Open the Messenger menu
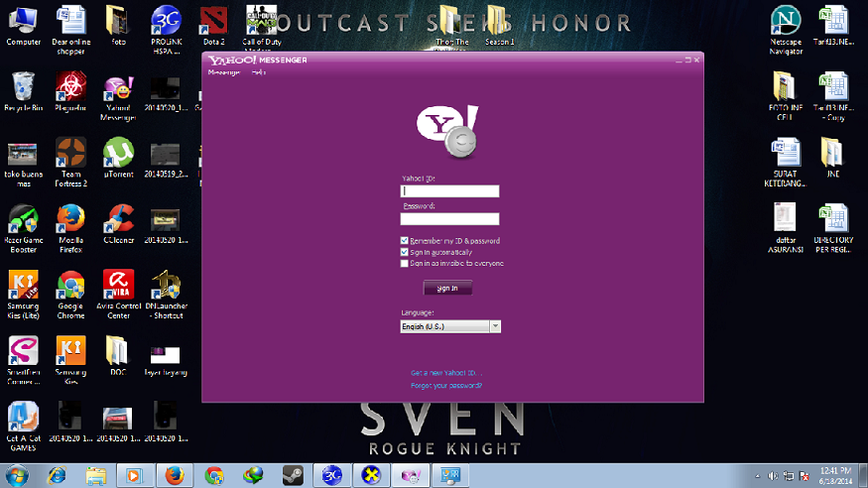The height and width of the screenshot is (488, 868). click(x=223, y=72)
